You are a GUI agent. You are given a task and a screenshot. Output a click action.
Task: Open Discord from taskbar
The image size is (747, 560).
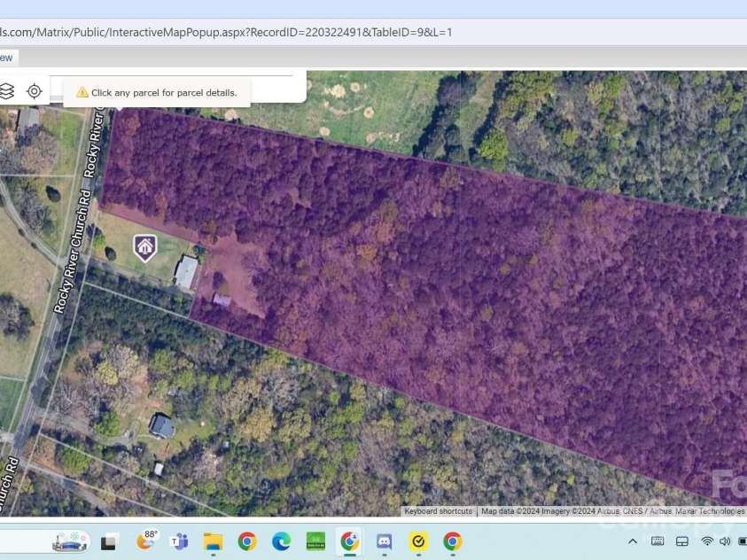[384, 541]
